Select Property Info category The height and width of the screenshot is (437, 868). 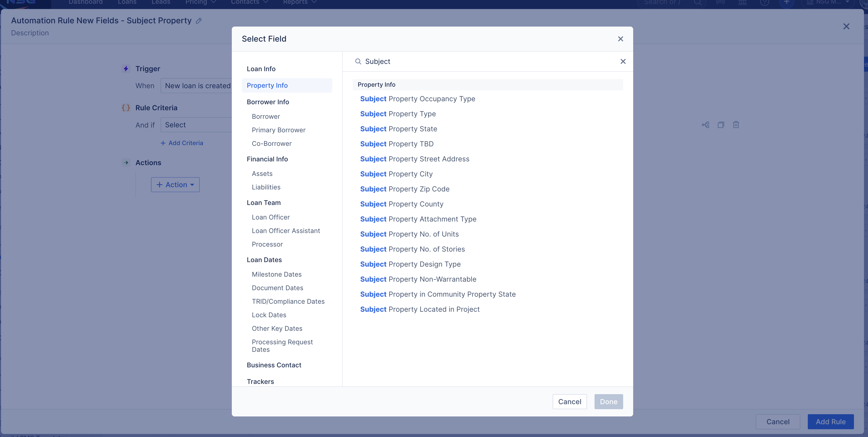(267, 85)
